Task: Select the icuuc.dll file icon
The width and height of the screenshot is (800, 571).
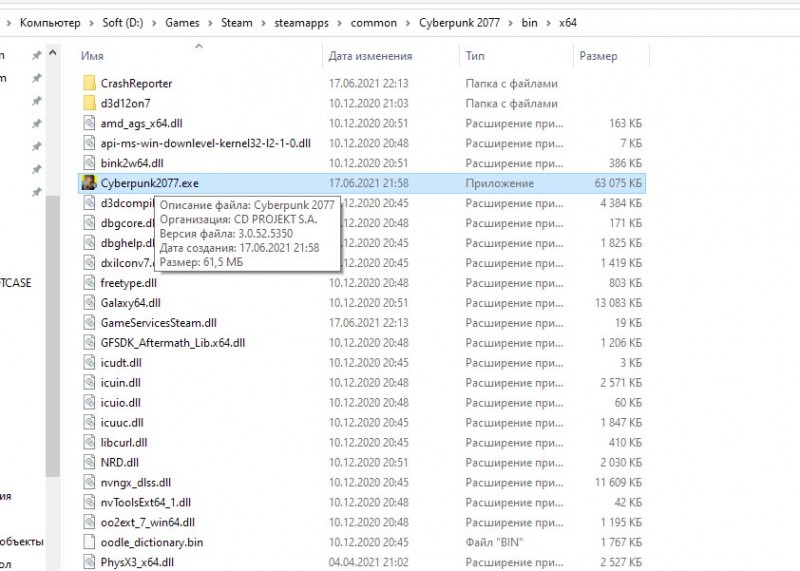Action: click(x=89, y=422)
